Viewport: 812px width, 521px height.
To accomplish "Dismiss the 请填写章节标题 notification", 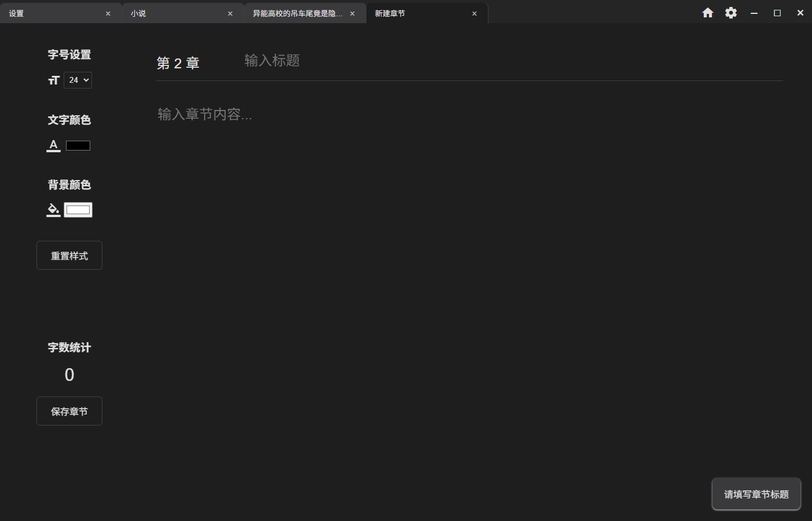I will [756, 494].
